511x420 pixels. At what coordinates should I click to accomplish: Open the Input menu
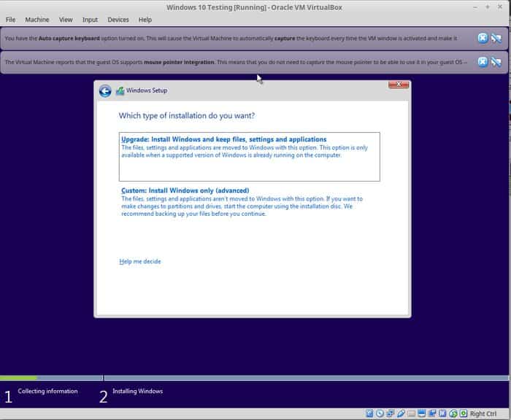[90, 20]
